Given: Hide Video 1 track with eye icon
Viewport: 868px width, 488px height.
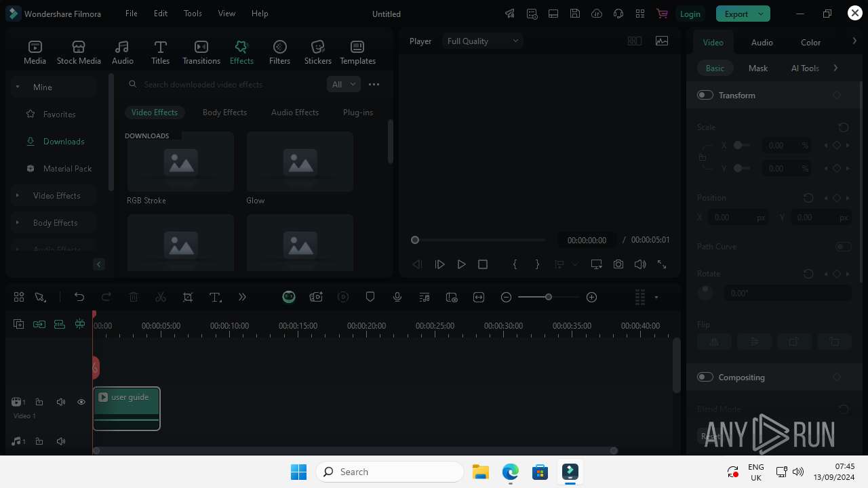Looking at the screenshot, I should 81,402.
